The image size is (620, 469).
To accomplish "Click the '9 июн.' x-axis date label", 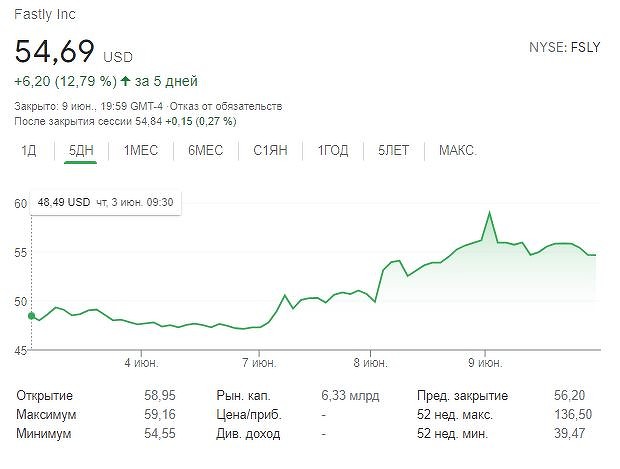I will click(x=485, y=363).
